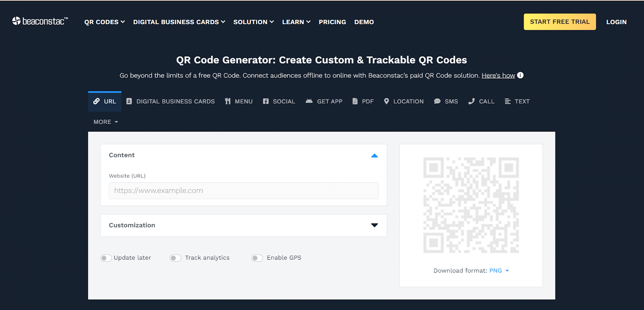Click the info icon beside Here's how
This screenshot has height=310, width=644.
pyautogui.click(x=520, y=75)
